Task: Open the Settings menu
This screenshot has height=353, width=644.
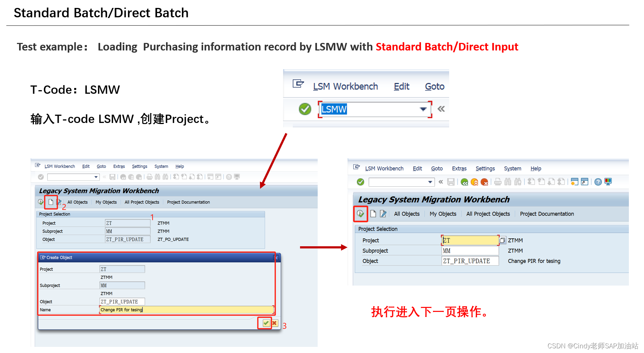Action: point(485,168)
